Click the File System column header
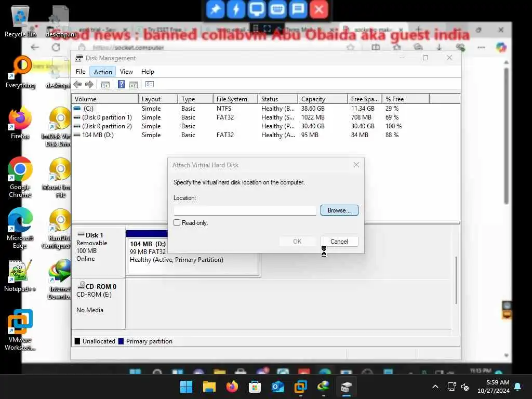The image size is (532, 399). tap(235, 99)
